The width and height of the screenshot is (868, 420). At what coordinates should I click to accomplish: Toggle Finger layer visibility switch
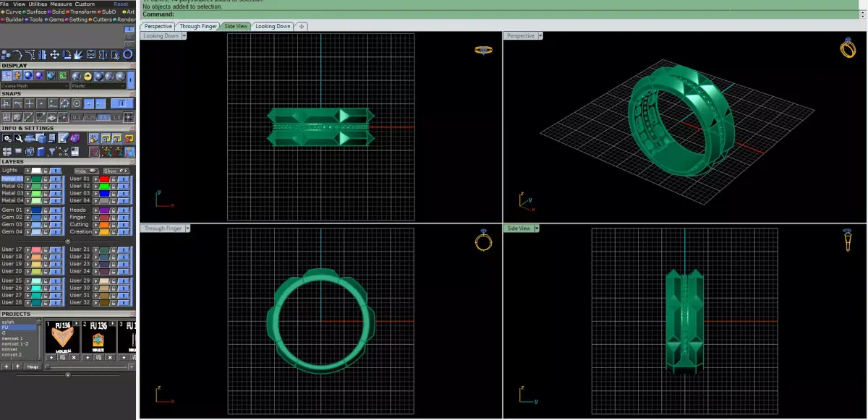(x=123, y=218)
